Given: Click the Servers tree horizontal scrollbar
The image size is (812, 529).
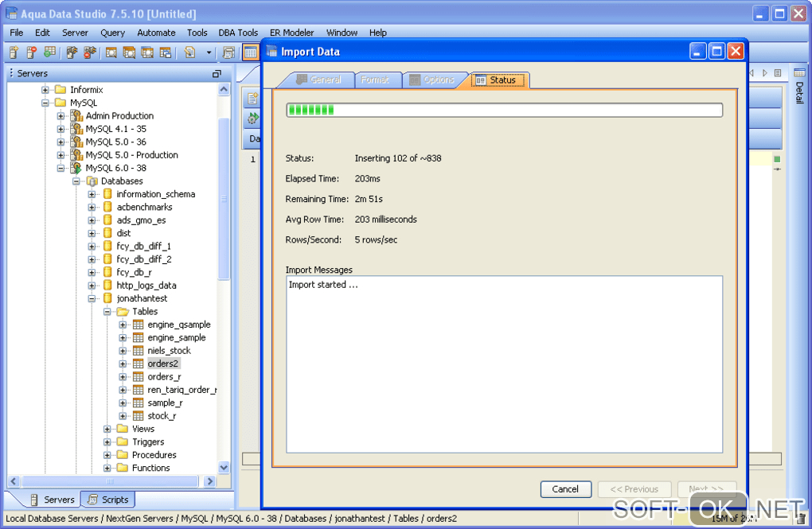Looking at the screenshot, I should click(x=110, y=481).
